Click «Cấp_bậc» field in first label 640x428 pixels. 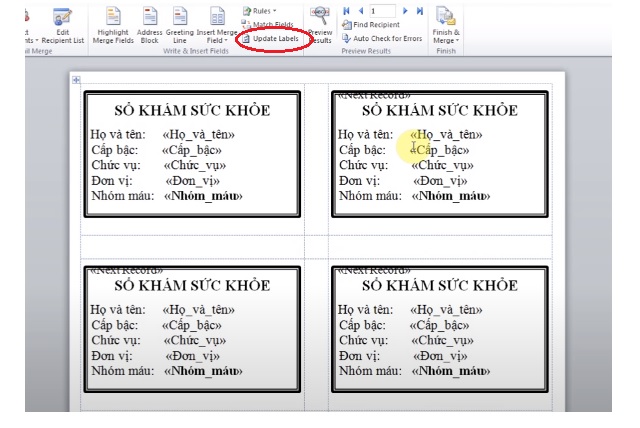(x=192, y=150)
